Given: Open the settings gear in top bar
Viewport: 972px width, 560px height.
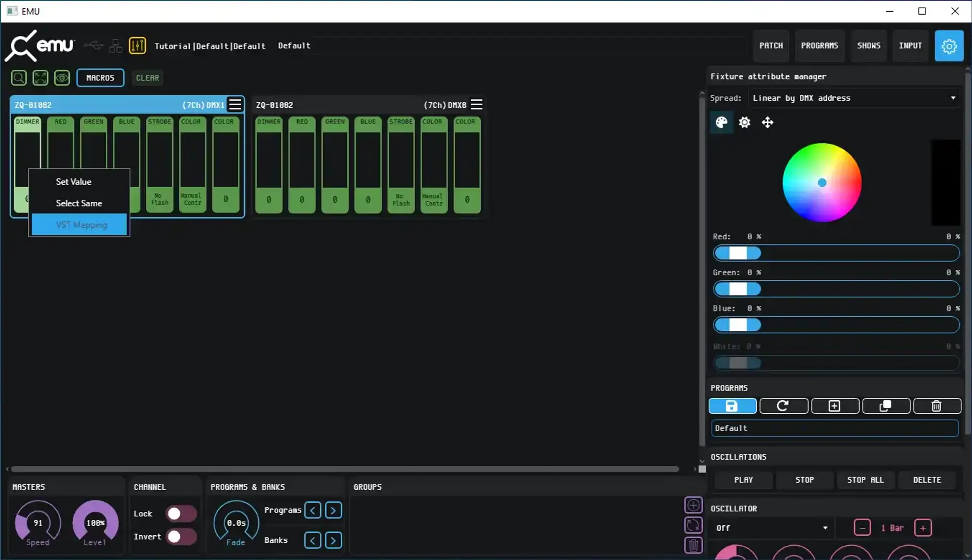Looking at the screenshot, I should tap(949, 46).
